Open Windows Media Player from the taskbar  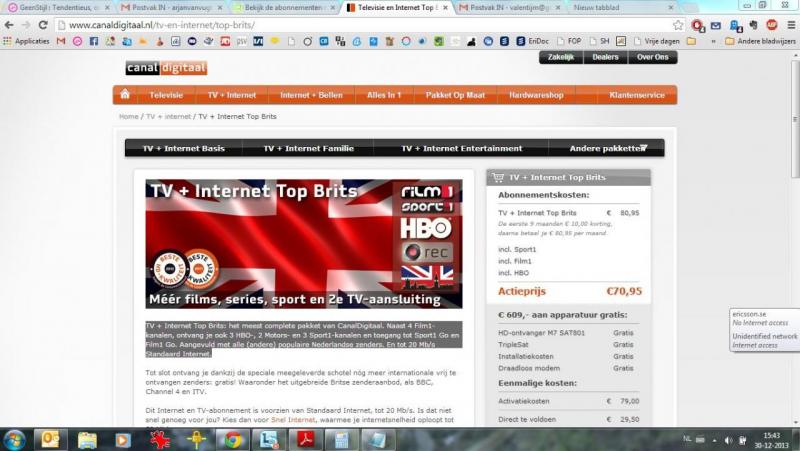(122, 439)
